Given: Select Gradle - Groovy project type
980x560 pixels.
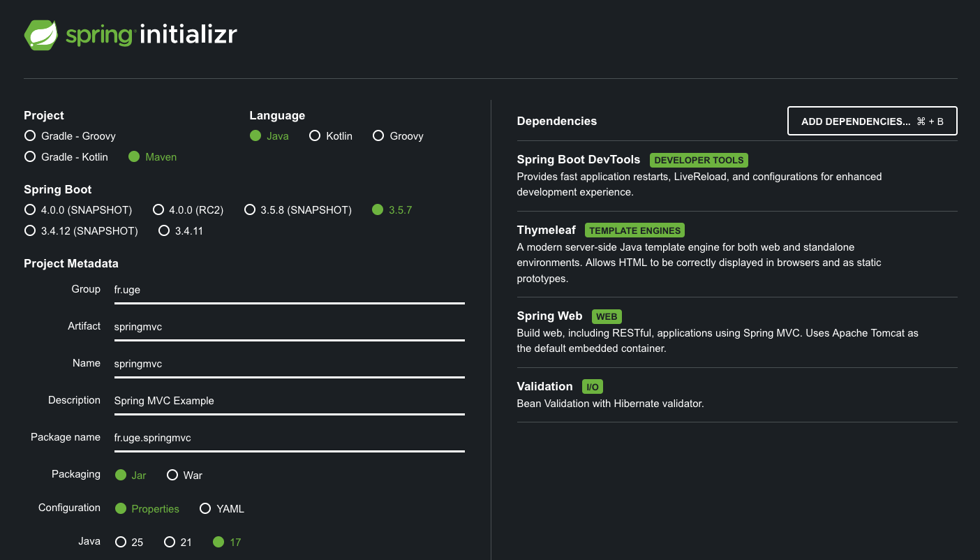Looking at the screenshot, I should 70,136.
